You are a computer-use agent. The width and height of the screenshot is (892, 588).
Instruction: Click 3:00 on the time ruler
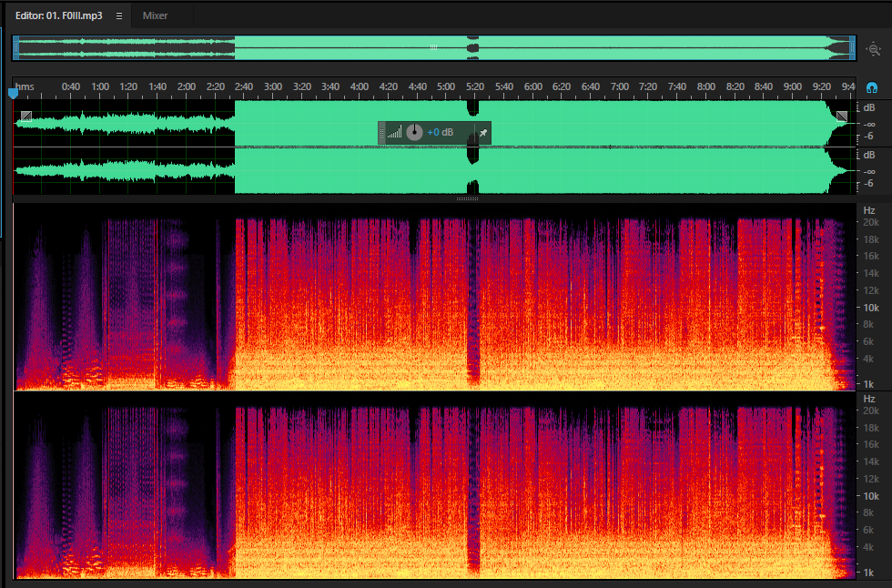click(273, 86)
